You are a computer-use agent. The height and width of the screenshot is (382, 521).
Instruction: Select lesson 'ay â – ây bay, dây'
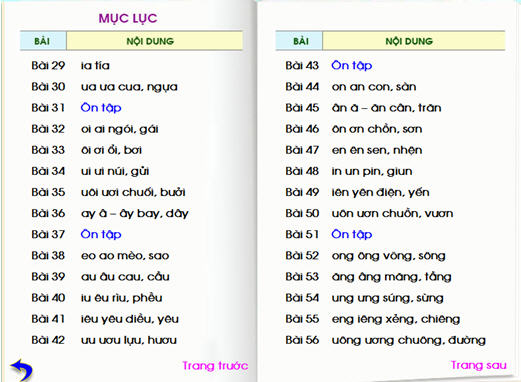(x=135, y=214)
